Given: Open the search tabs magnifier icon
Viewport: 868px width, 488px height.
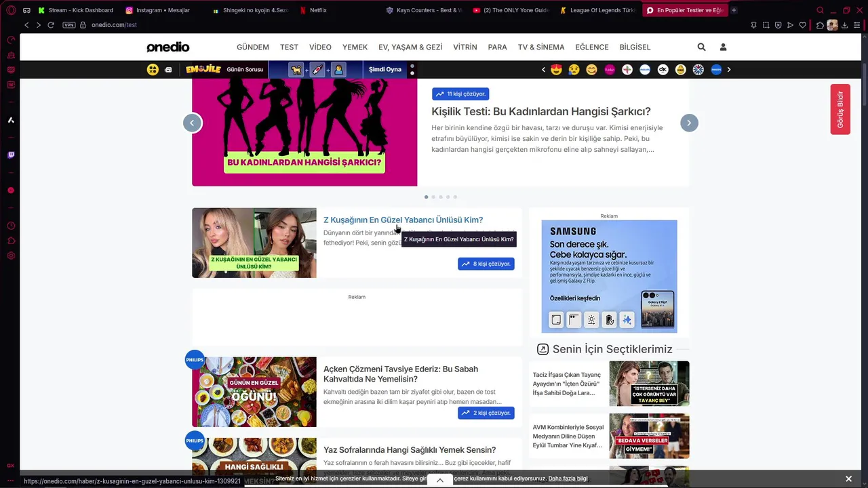Looking at the screenshot, I should [x=820, y=10].
